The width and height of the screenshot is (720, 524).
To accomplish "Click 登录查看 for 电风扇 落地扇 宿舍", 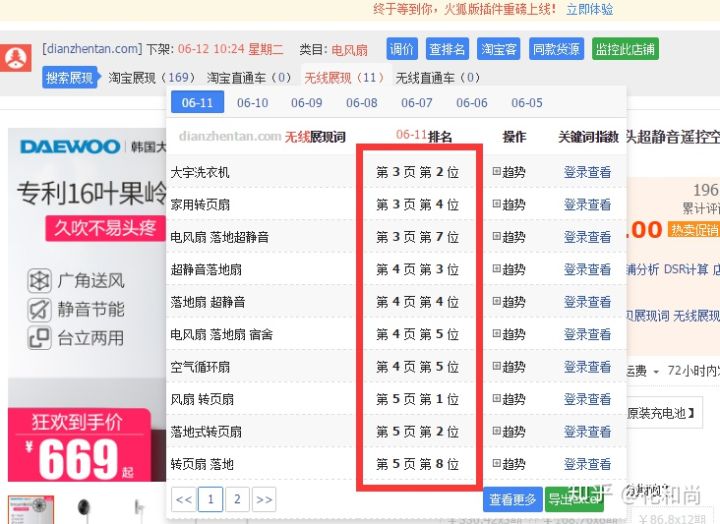I will point(587,334).
